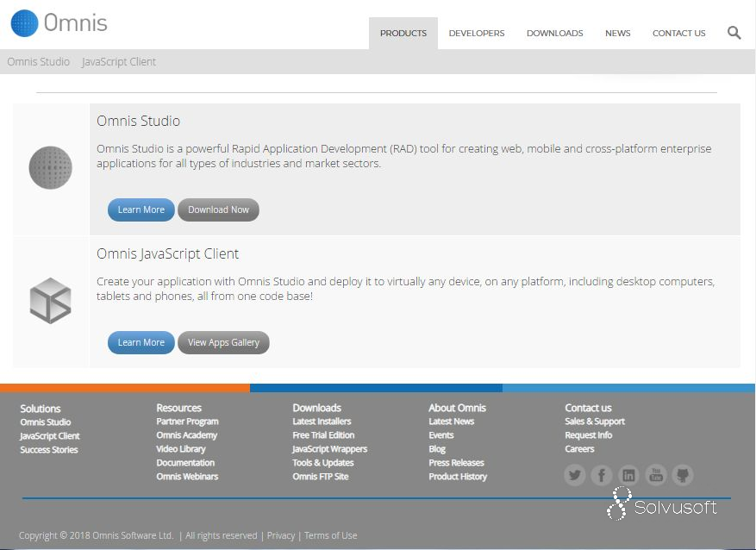Open the Free Trial Edition link
756x550 pixels.
click(x=323, y=434)
